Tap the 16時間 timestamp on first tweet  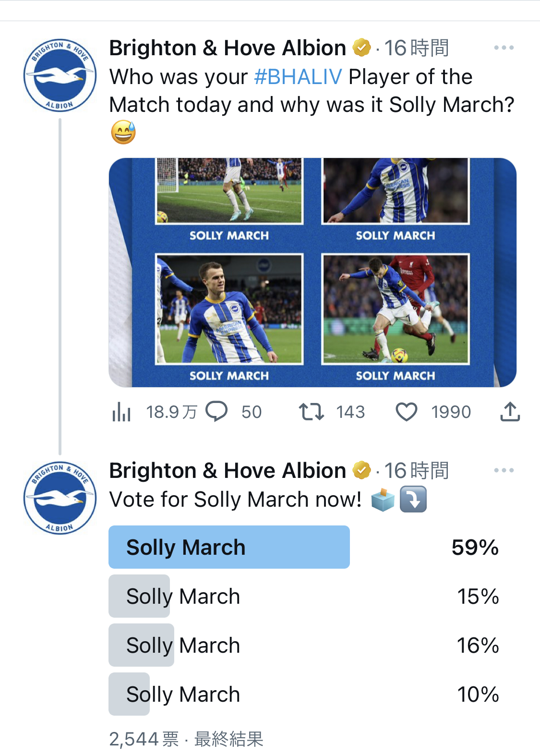coord(416,48)
